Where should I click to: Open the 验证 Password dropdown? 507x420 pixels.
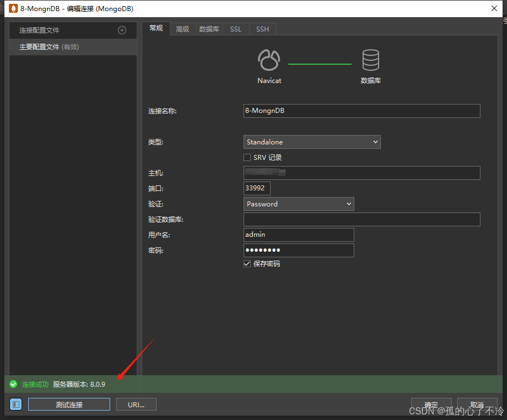(298, 204)
